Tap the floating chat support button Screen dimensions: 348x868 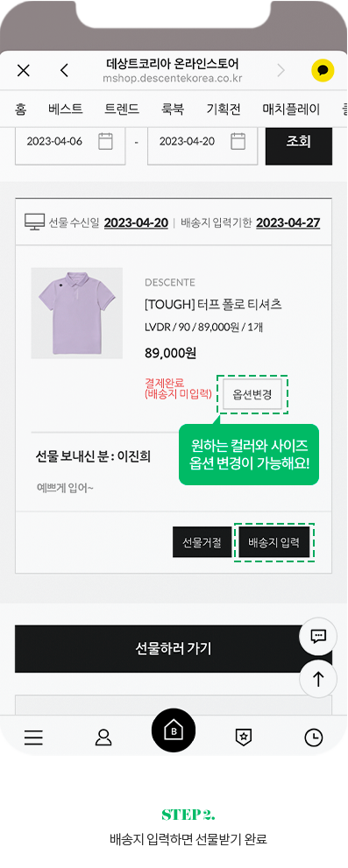coord(318,636)
